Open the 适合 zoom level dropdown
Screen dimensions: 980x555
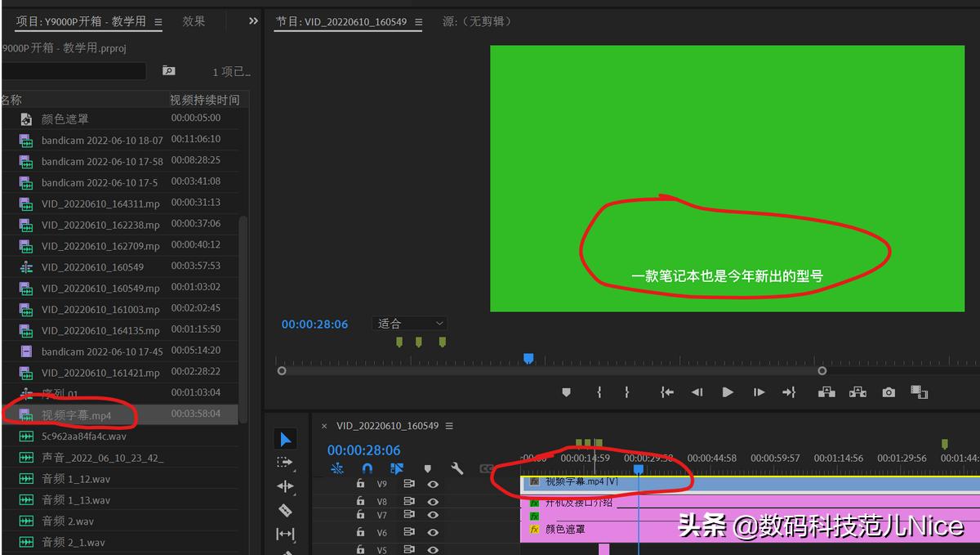point(409,324)
